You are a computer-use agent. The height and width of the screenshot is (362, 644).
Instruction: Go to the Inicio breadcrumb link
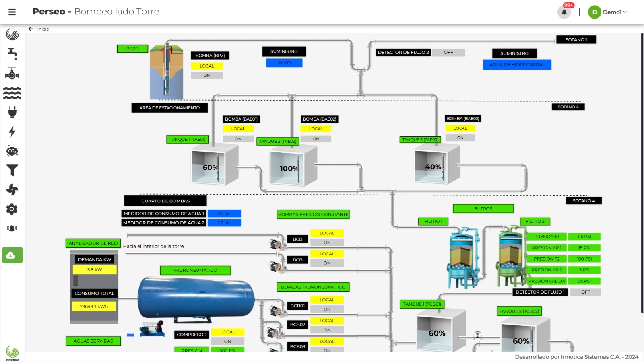(43, 29)
